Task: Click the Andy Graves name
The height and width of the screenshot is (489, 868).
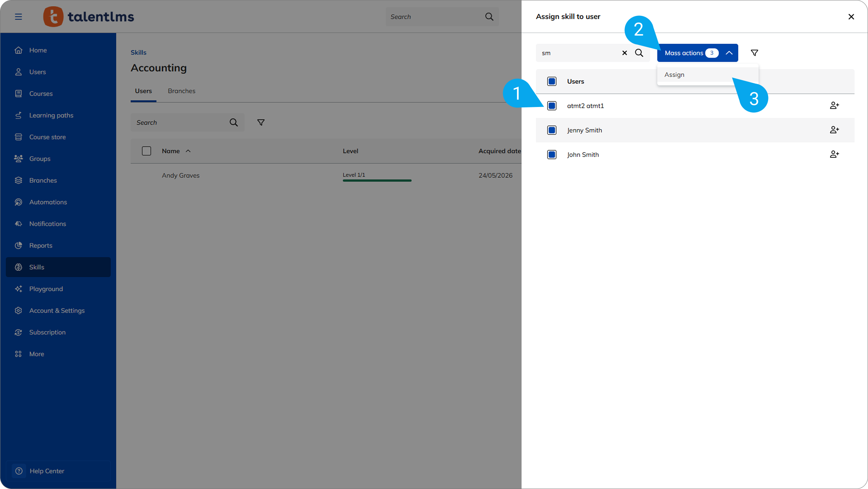Action: (181, 175)
